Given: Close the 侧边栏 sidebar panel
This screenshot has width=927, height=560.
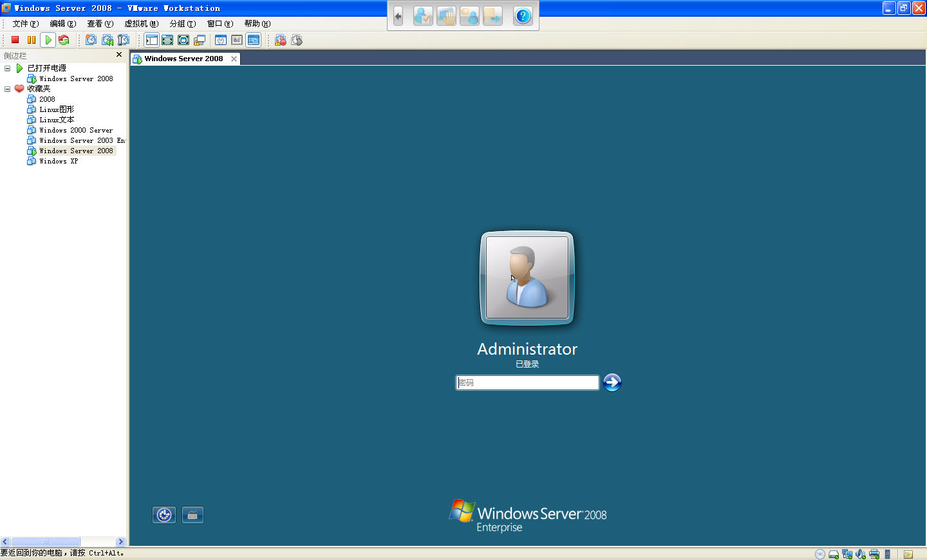Looking at the screenshot, I should point(119,55).
